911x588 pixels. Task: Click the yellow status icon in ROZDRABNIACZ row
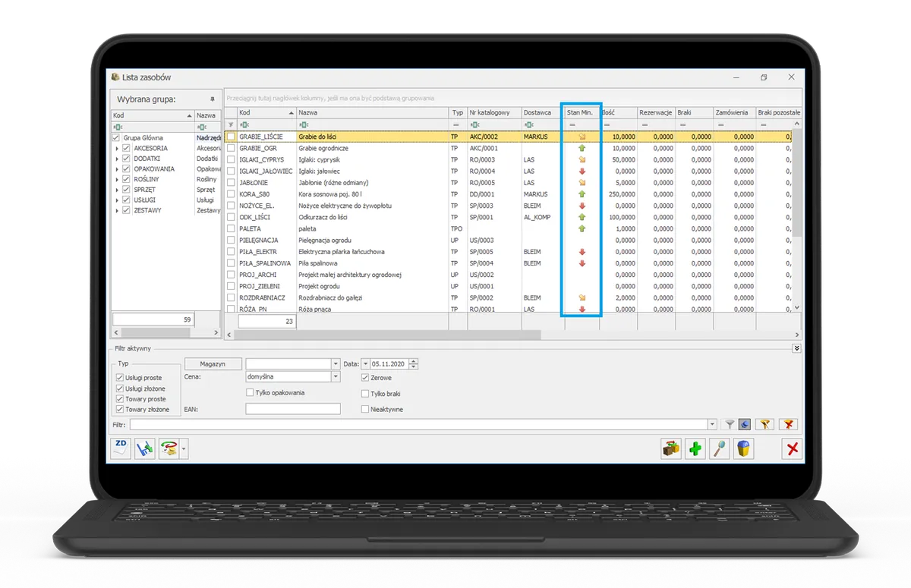tap(582, 297)
